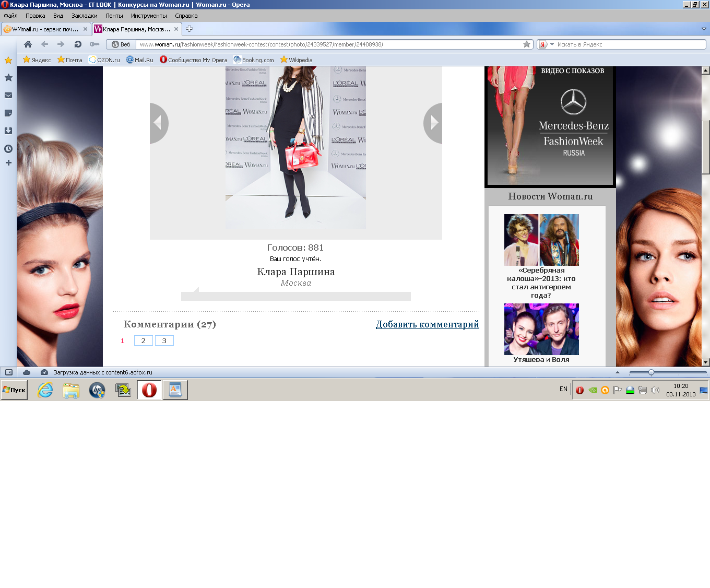Open the Mail.Ru bookmark
The width and height of the screenshot is (710, 588).
tap(140, 60)
